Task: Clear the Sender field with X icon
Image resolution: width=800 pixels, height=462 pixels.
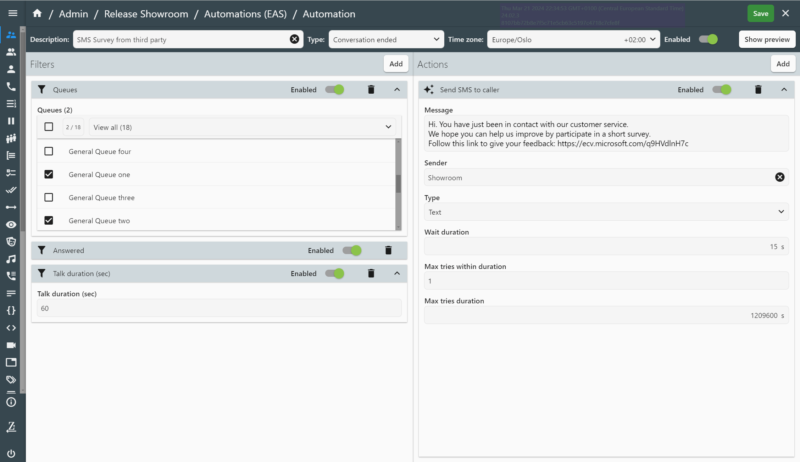Action: [780, 177]
